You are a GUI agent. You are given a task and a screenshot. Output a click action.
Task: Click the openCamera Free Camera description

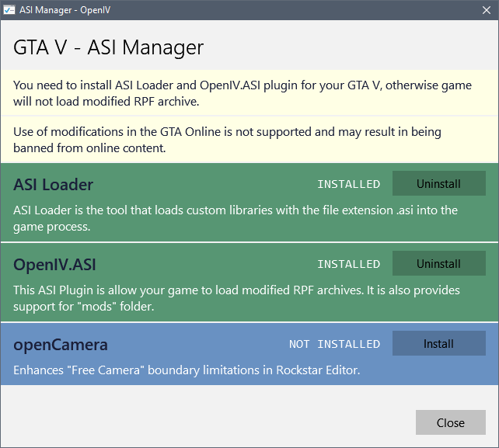click(x=187, y=370)
